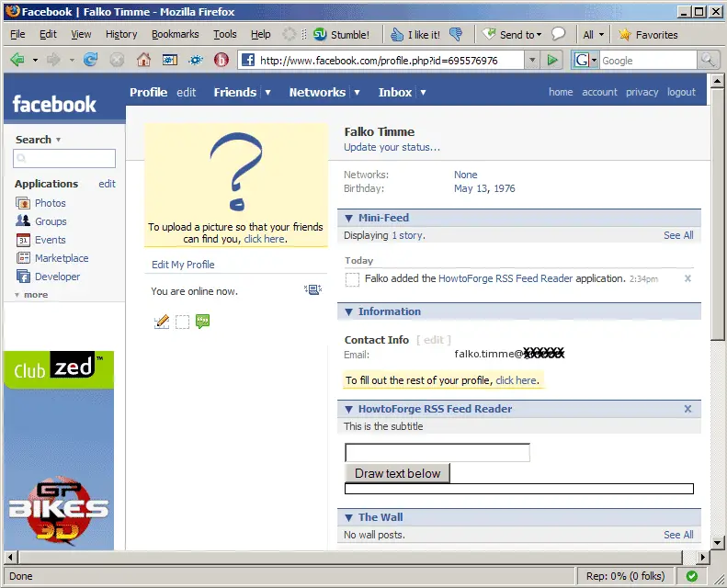Click the online status computer icon

click(313, 290)
